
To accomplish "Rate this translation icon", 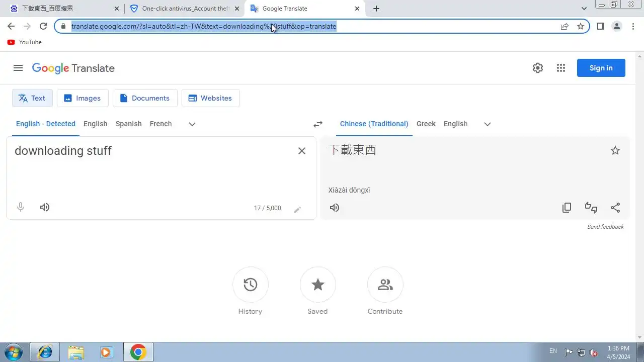I will [x=591, y=208].
